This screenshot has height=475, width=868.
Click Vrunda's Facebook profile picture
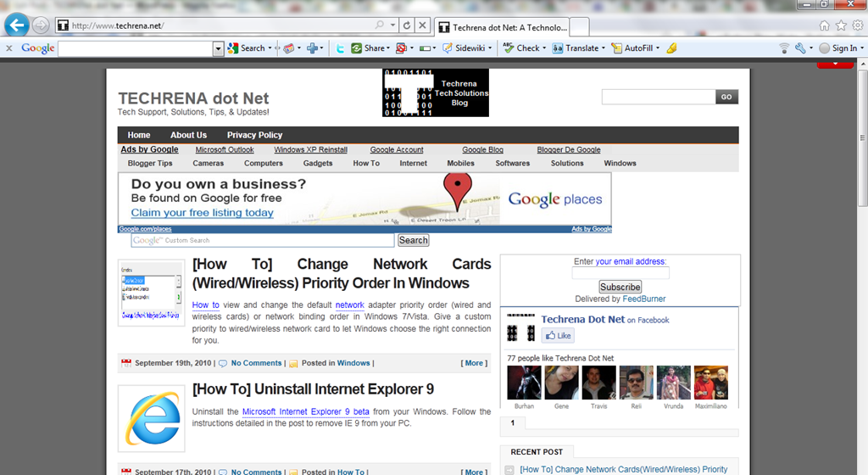click(x=673, y=383)
